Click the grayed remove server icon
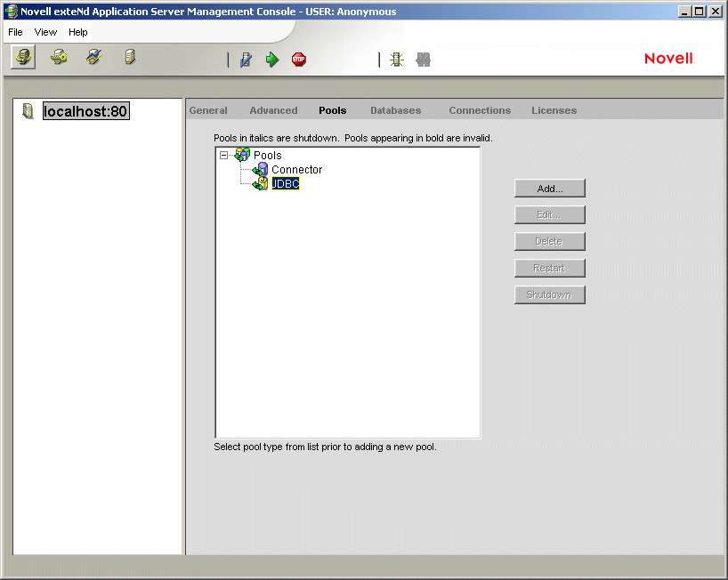This screenshot has width=728, height=580. 423,60
